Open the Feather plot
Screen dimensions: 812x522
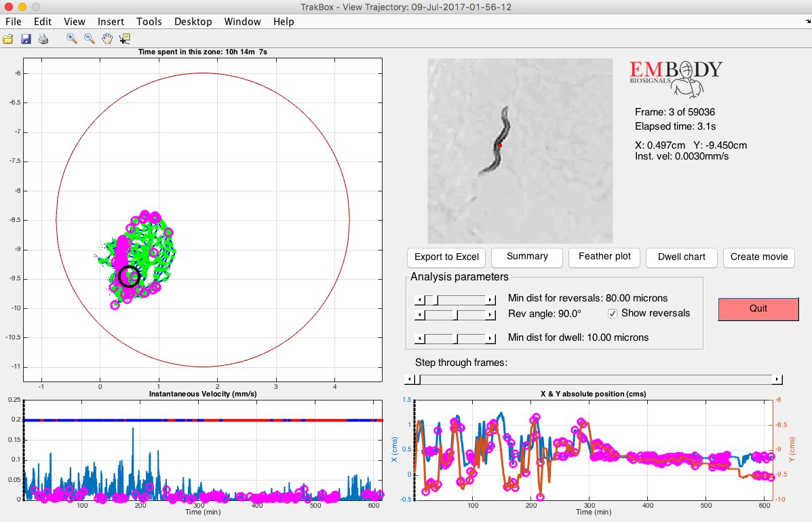pyautogui.click(x=604, y=257)
